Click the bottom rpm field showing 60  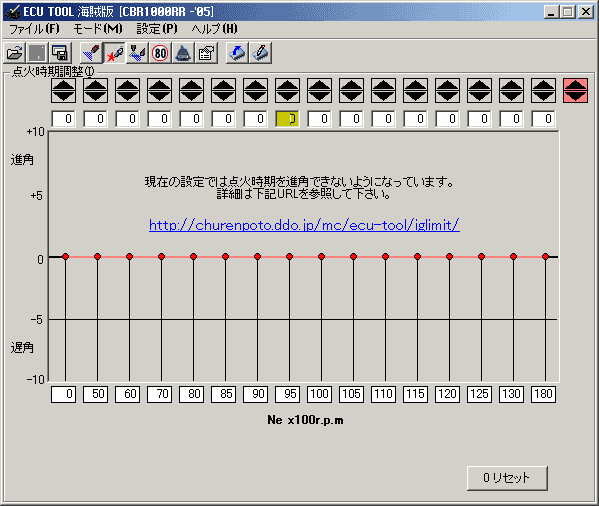click(x=128, y=394)
